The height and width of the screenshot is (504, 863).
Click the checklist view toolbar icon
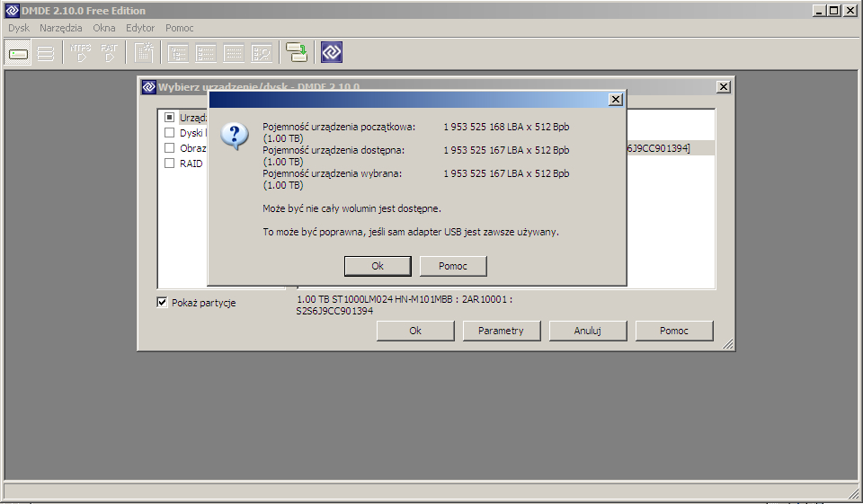click(x=206, y=53)
